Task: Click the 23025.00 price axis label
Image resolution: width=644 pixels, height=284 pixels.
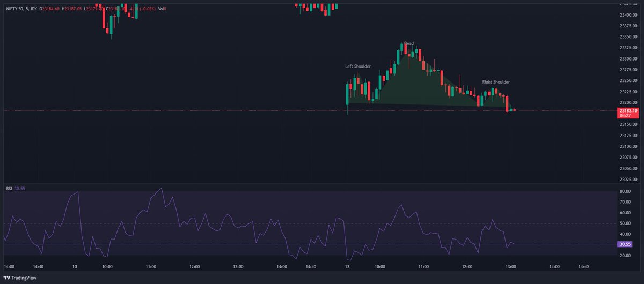Action: (627, 180)
